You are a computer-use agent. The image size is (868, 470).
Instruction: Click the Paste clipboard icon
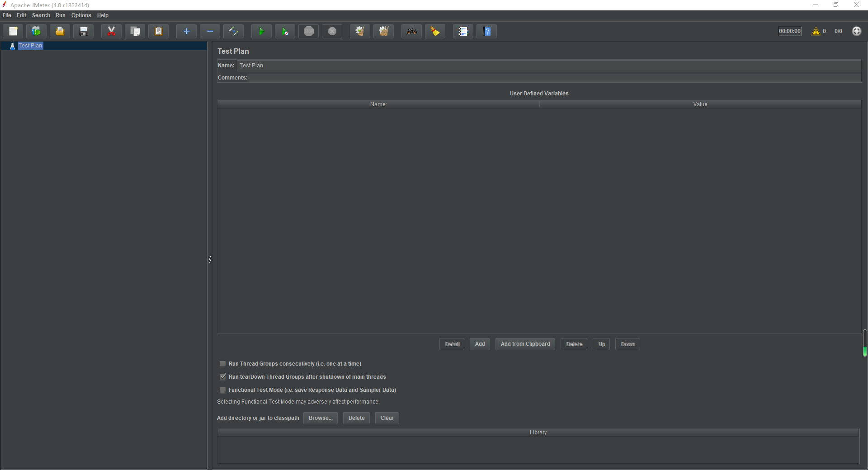[x=159, y=31]
